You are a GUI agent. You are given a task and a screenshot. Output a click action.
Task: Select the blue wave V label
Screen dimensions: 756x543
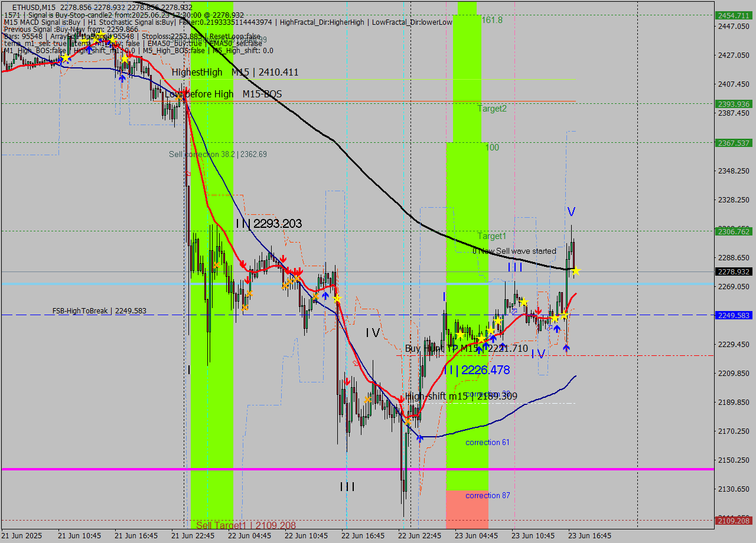pos(571,211)
